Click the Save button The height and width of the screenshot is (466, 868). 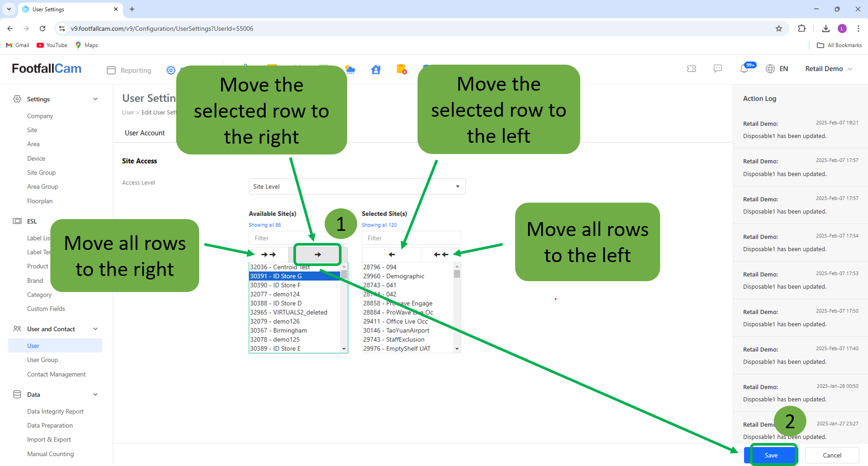point(771,455)
